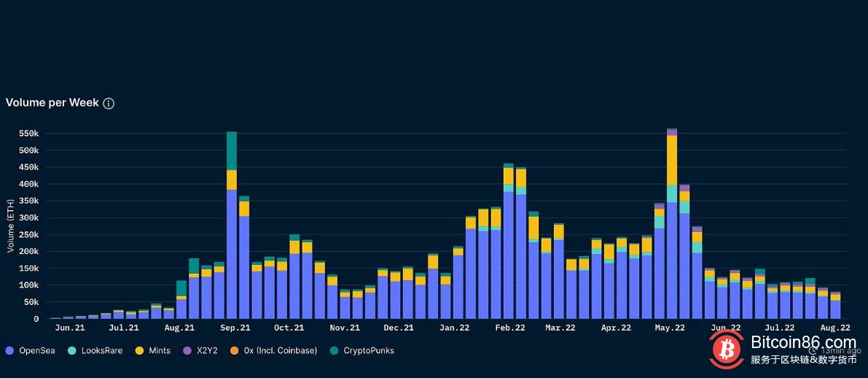Toggle the Mints series label
868x378 pixels.
click(x=159, y=351)
